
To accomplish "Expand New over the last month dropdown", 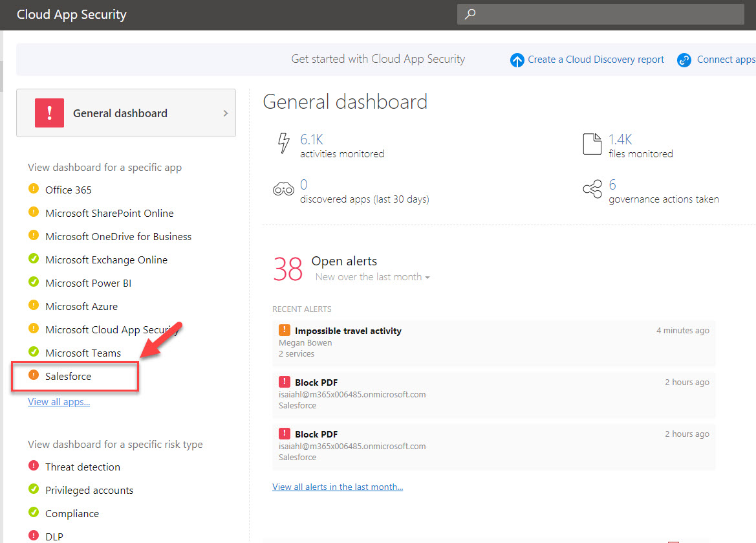I will coord(373,276).
